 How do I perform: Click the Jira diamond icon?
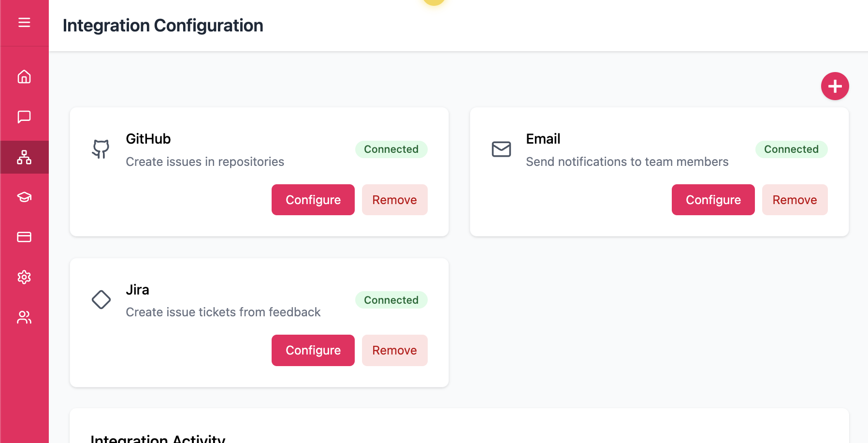(x=101, y=300)
